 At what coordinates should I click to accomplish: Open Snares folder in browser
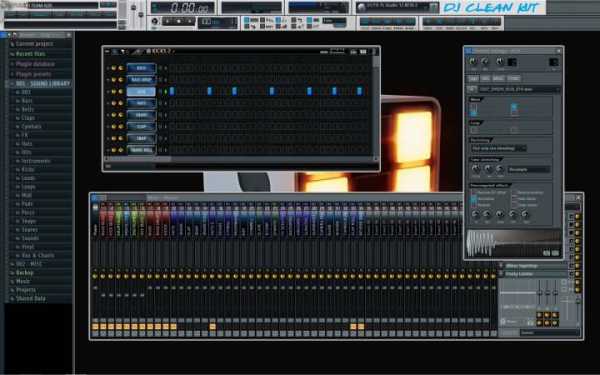tap(29, 230)
